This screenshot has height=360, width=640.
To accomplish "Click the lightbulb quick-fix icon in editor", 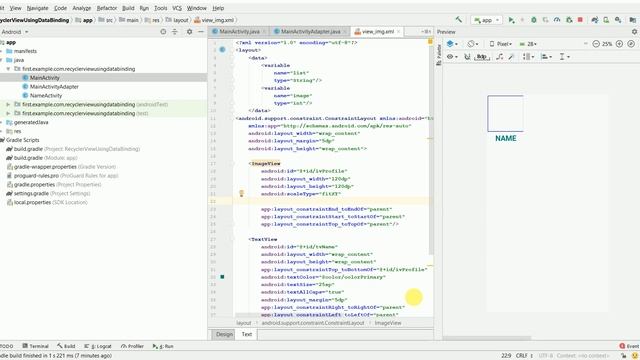I will coord(241,193).
